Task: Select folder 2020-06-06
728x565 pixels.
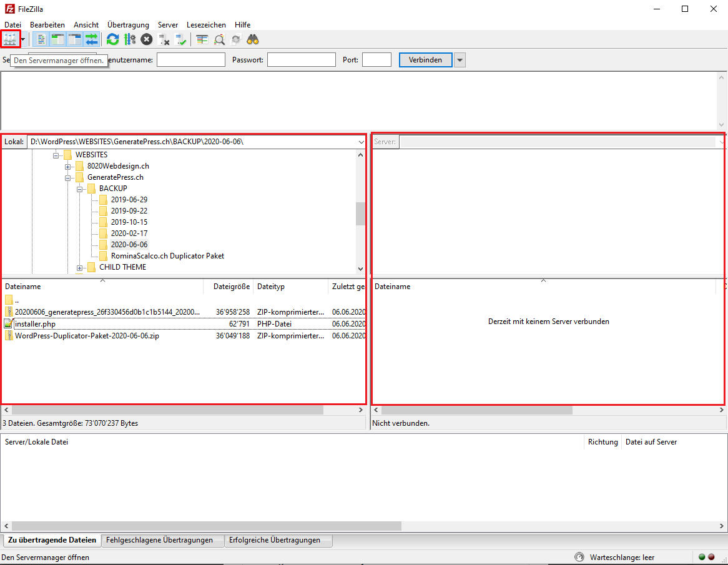Action: (x=129, y=245)
